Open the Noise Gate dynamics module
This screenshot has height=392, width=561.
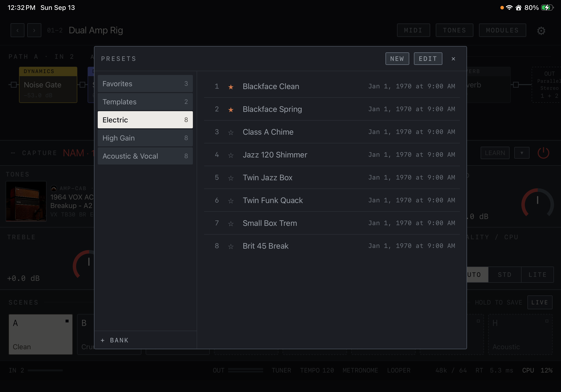pos(48,85)
